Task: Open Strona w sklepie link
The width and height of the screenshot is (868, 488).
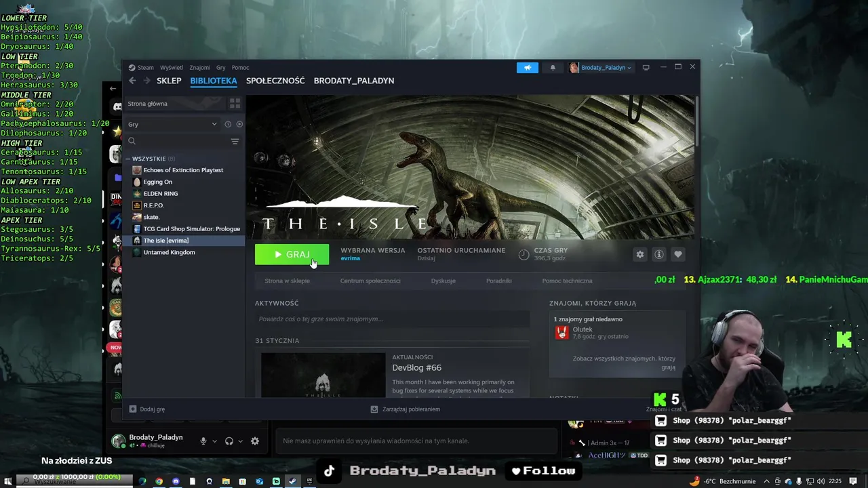Action: [x=287, y=281]
